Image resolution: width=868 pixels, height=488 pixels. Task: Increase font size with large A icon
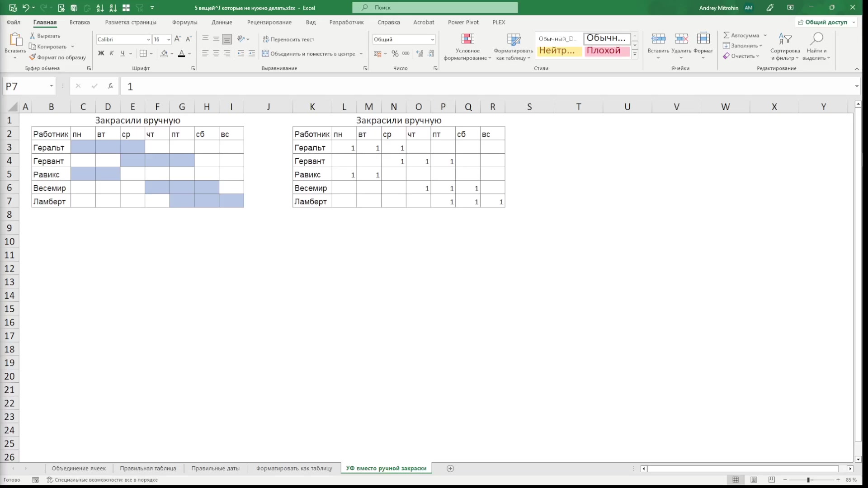point(178,39)
